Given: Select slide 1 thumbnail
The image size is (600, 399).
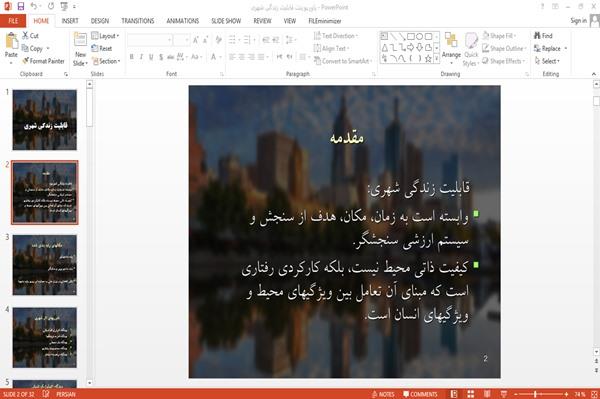Looking at the screenshot, I should (45, 120).
